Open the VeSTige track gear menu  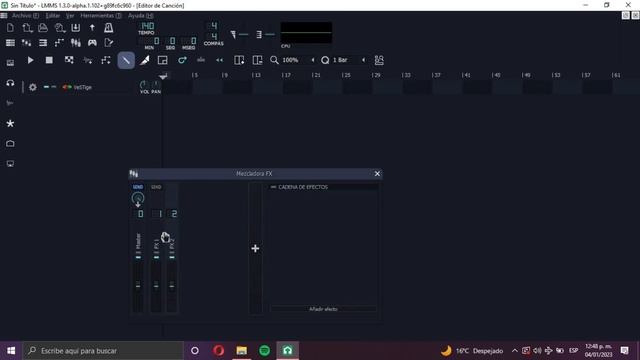pyautogui.click(x=33, y=87)
